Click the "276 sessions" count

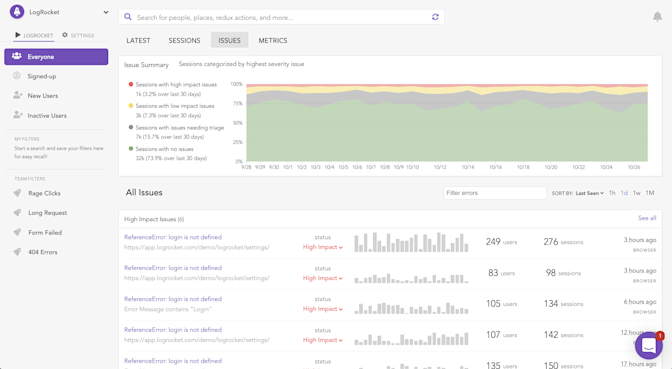tap(563, 242)
